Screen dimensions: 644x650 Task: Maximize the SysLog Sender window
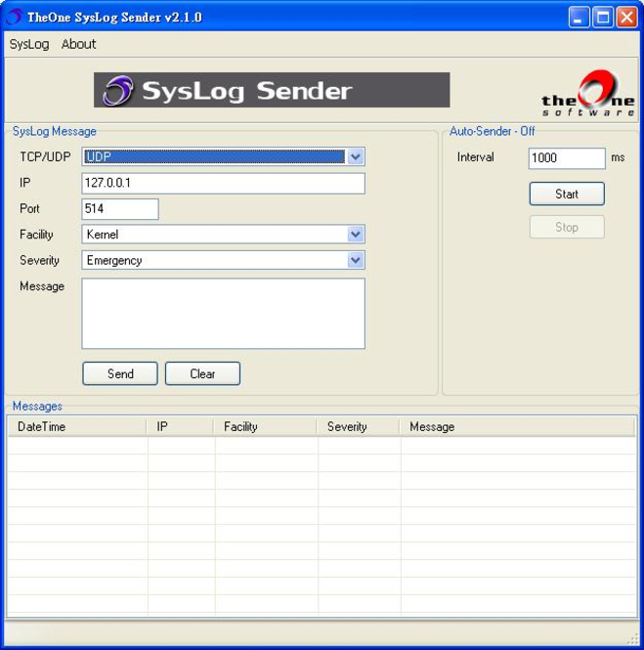pyautogui.click(x=603, y=18)
